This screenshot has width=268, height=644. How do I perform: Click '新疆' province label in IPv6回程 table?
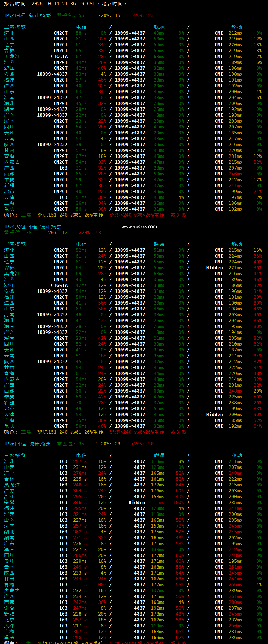tap(9, 614)
